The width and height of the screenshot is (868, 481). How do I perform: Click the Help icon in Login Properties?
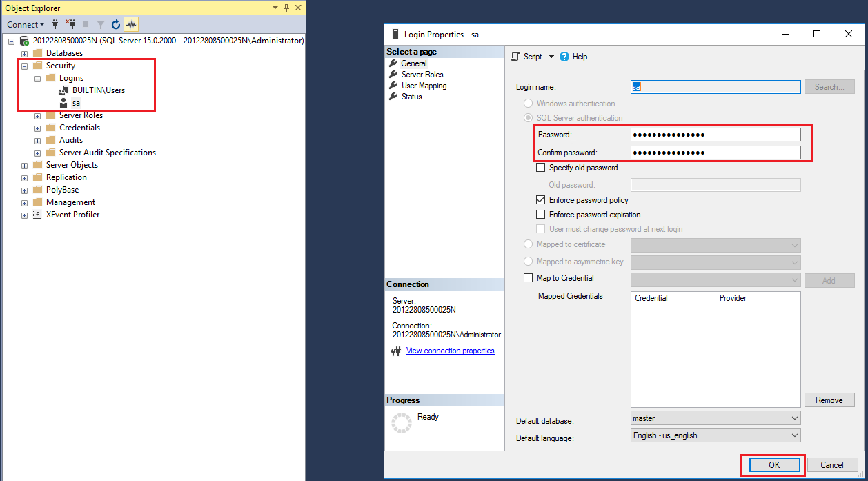pyautogui.click(x=564, y=57)
